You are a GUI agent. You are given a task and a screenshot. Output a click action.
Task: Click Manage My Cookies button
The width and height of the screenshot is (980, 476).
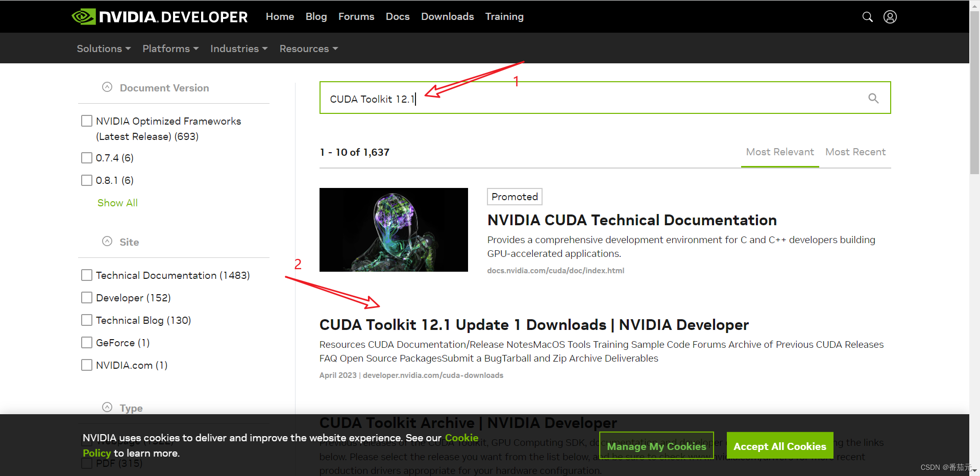656,446
